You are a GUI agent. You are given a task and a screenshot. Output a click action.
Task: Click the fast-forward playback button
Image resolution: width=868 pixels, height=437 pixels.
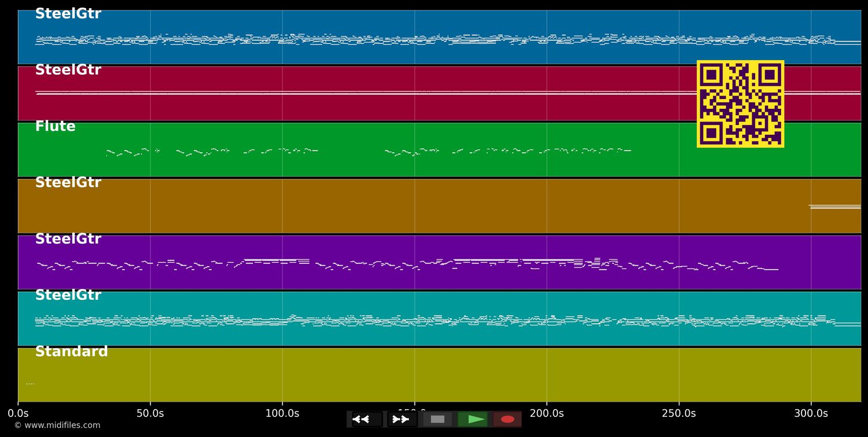point(402,419)
